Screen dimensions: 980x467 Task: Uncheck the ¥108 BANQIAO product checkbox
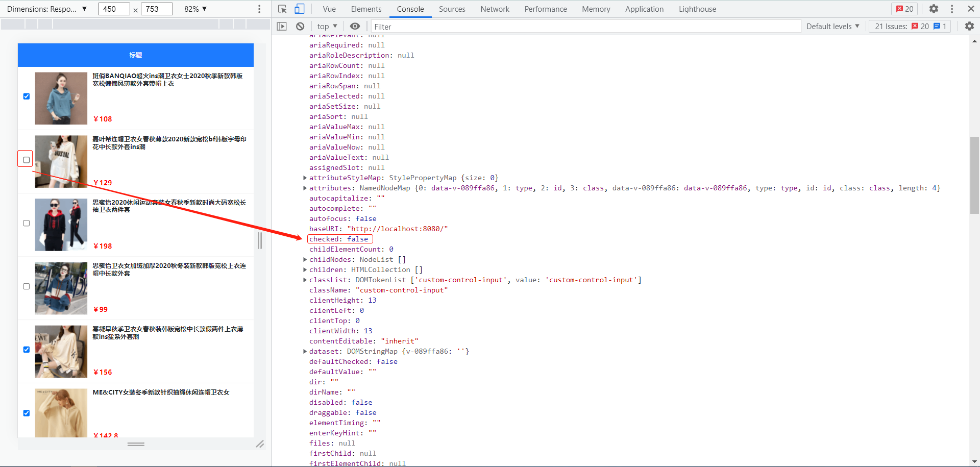pyautogui.click(x=27, y=96)
